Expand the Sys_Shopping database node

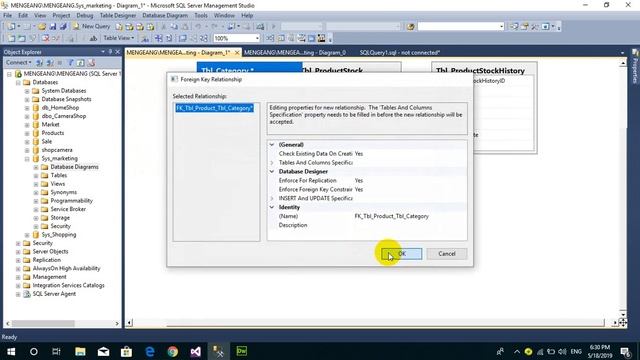[x=27, y=235]
